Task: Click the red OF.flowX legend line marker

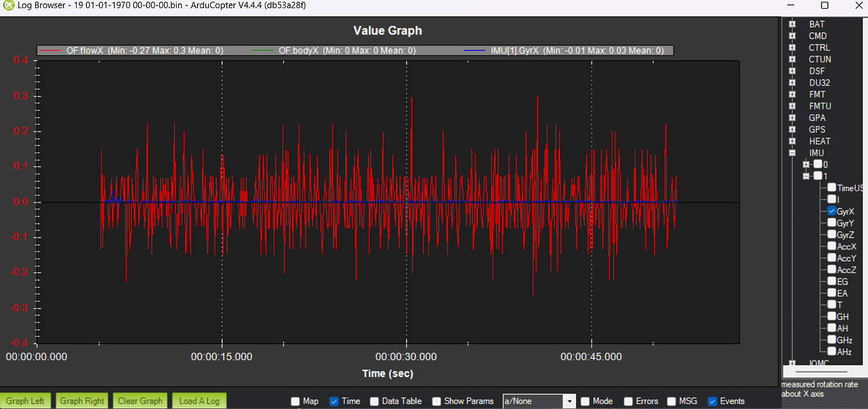Action: (x=52, y=50)
